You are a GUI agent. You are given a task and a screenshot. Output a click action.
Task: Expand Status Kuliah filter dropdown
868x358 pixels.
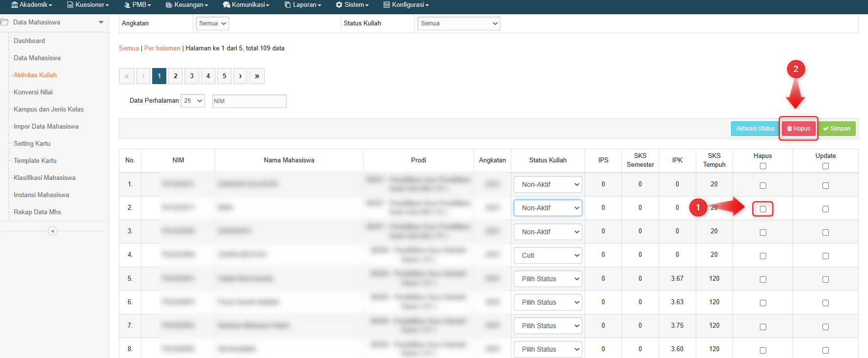click(458, 23)
